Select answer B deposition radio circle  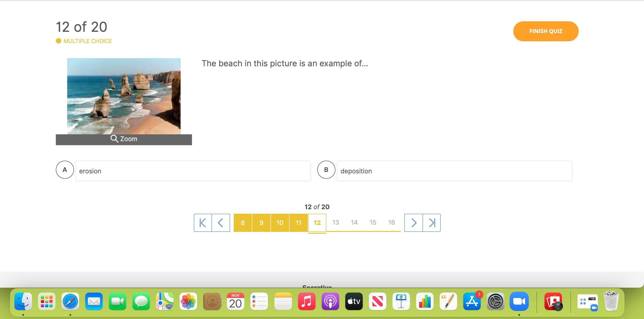[x=326, y=170]
